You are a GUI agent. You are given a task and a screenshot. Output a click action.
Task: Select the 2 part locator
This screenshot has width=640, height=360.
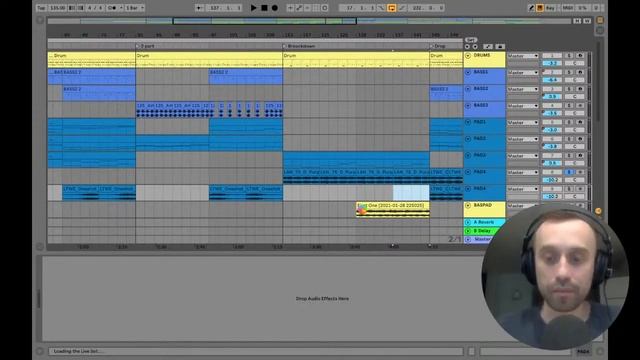147,46
